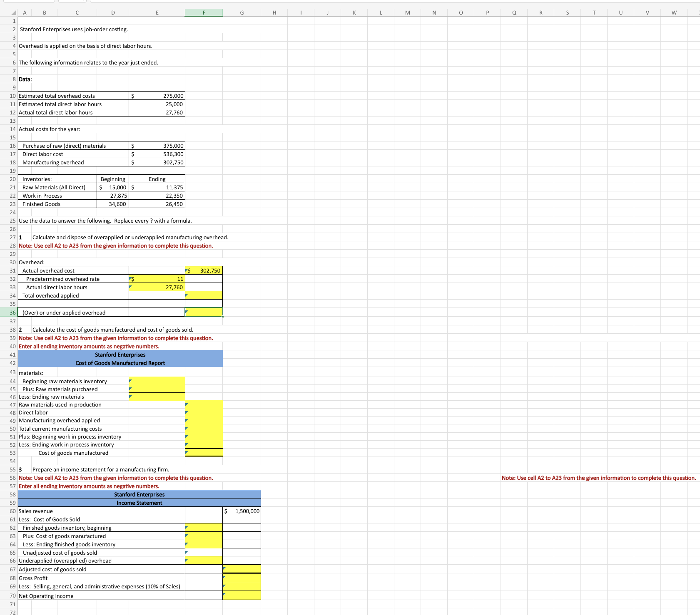
Task: Select the bold 'Data:' label cell
Action: pyautogui.click(x=25, y=79)
